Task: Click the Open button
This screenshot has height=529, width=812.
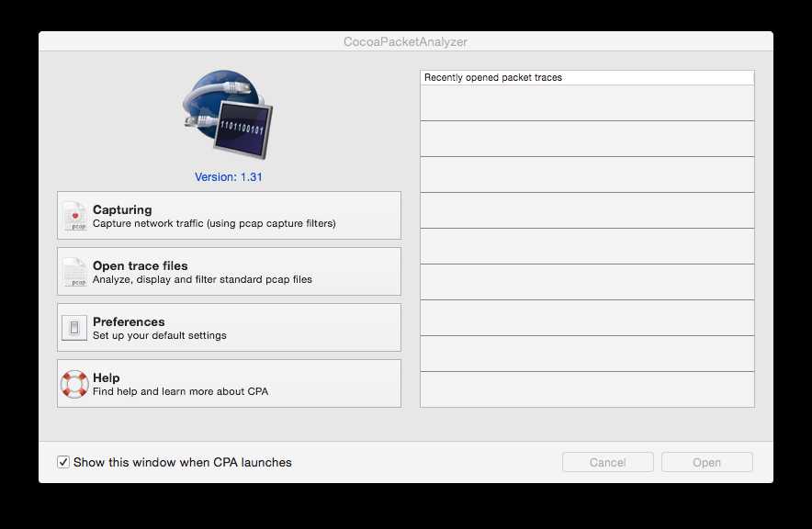Action: point(707,462)
